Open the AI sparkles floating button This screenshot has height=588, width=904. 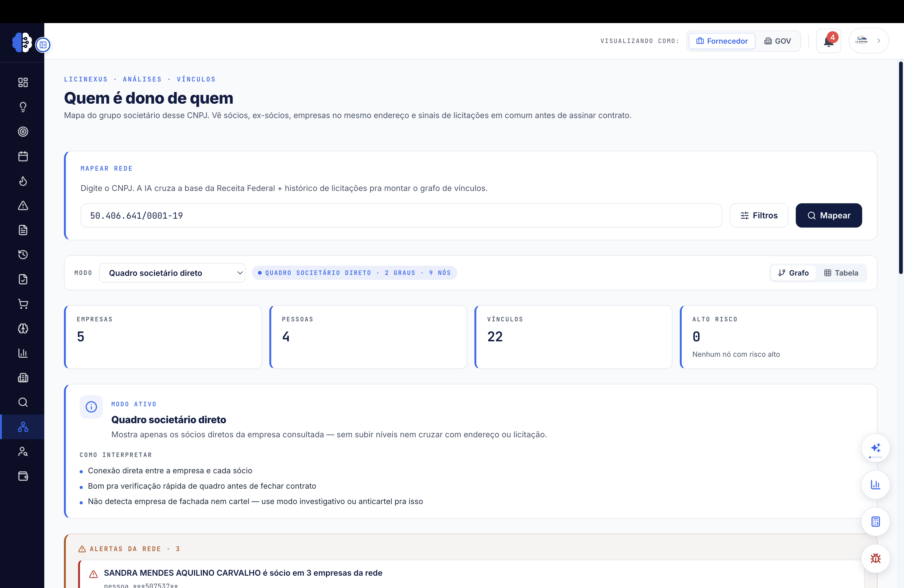[875, 448]
